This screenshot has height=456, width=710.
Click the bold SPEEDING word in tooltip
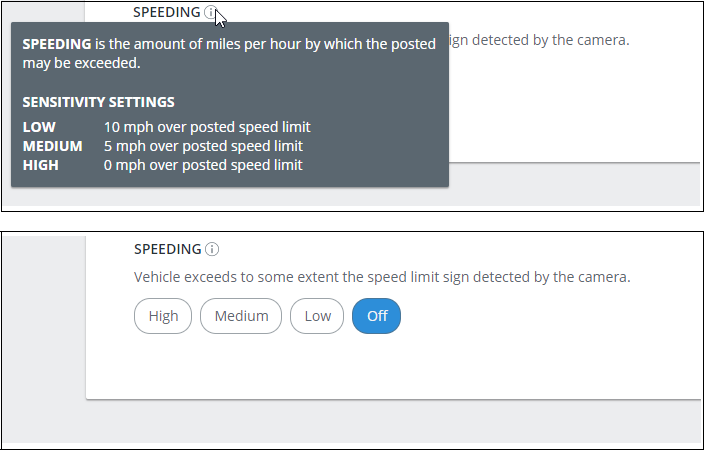[57, 44]
